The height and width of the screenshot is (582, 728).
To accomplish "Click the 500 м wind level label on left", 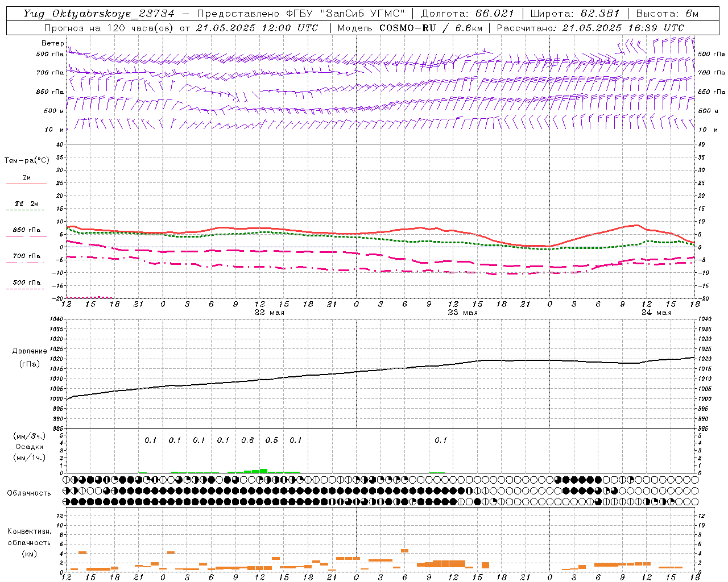I will click(54, 111).
